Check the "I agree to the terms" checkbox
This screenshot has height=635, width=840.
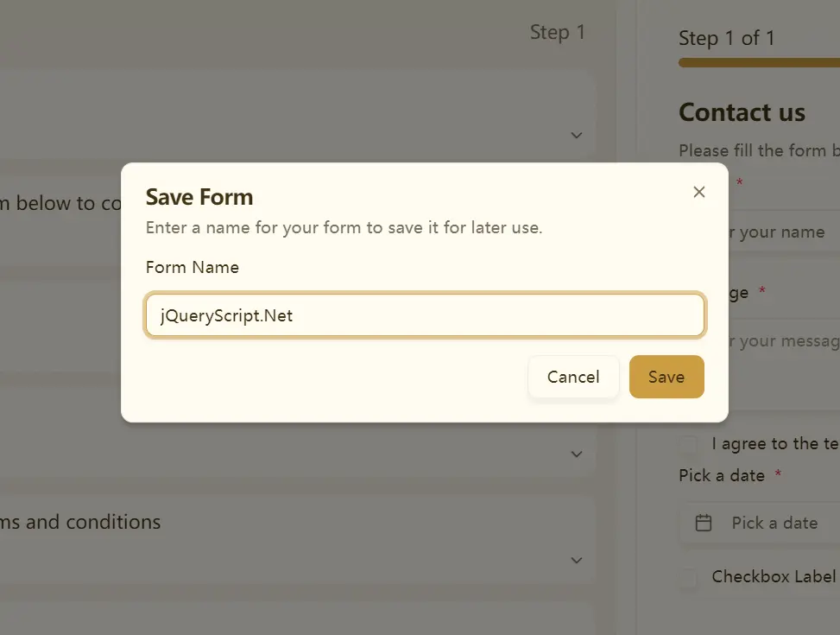click(688, 444)
